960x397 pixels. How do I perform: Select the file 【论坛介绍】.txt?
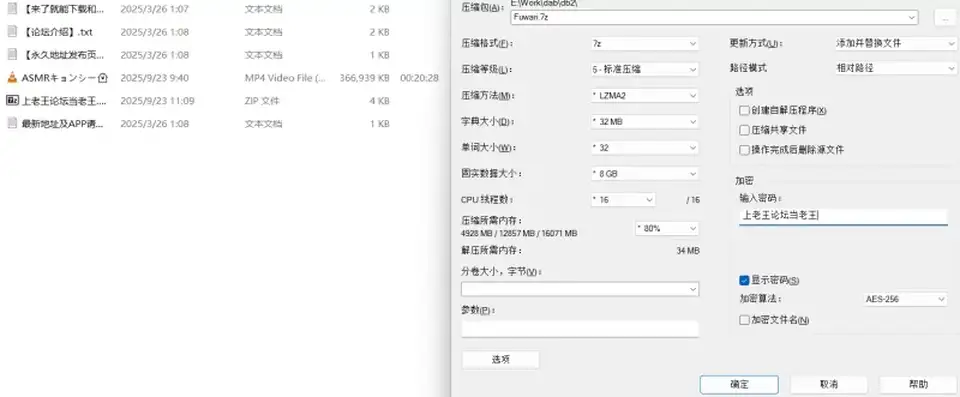point(57,32)
